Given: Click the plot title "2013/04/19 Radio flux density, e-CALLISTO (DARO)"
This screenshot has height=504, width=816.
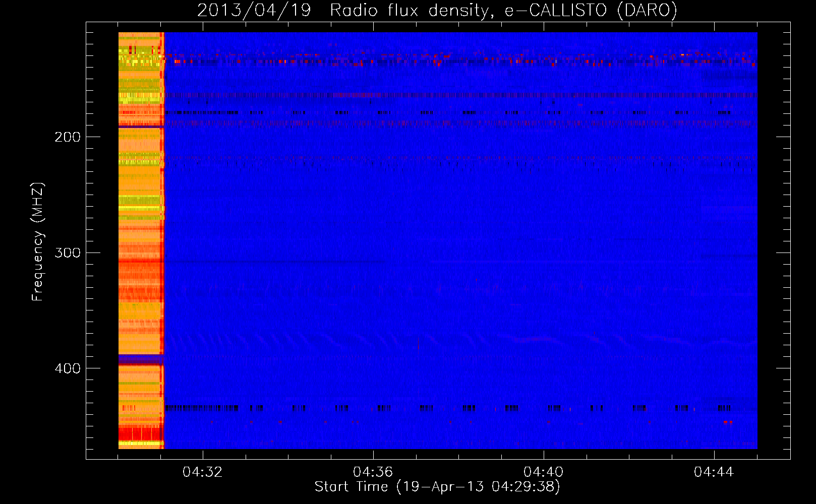Looking at the screenshot, I should pos(437,10).
